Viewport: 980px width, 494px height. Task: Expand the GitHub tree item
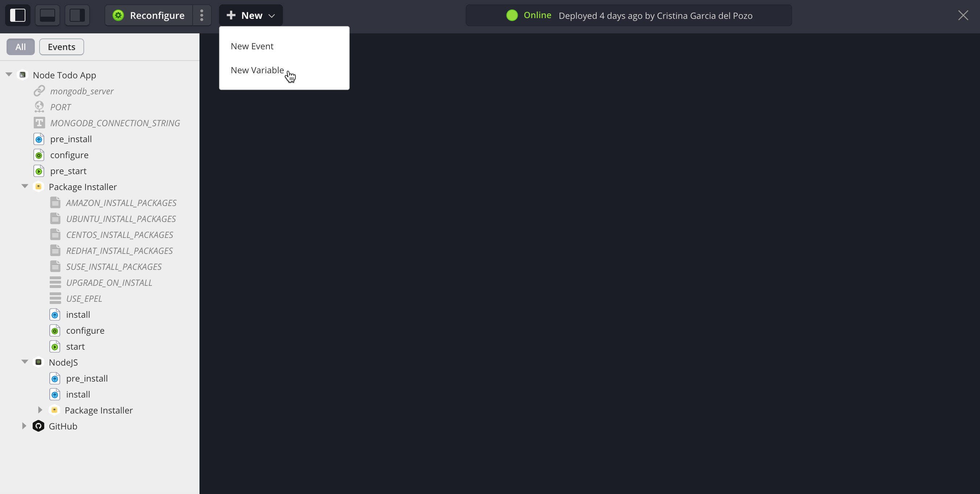point(24,426)
